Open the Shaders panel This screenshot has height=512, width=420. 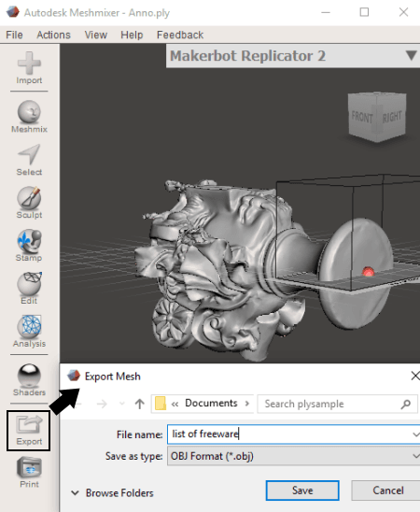(29, 379)
